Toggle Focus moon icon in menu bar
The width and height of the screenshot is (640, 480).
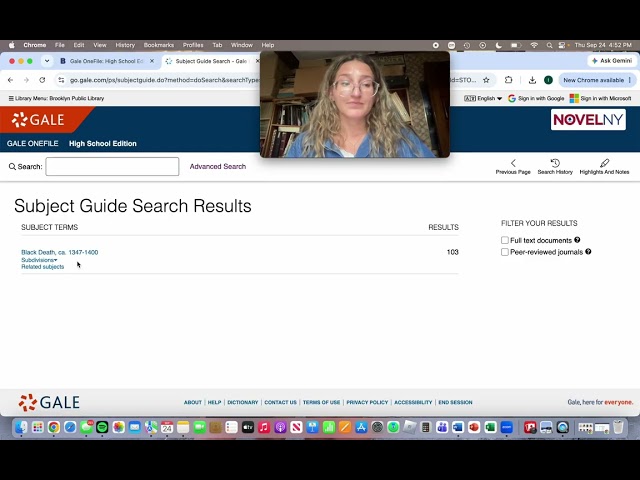[x=498, y=45]
